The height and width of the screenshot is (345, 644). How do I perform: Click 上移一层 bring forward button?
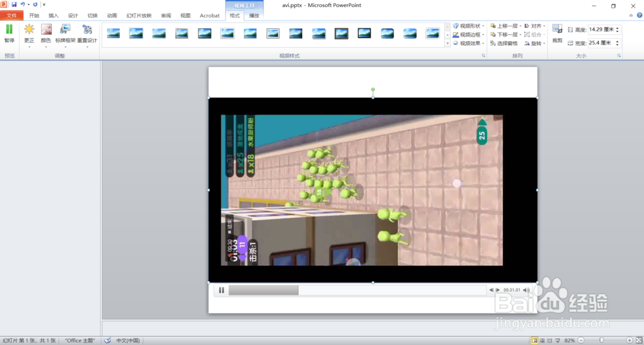click(x=504, y=26)
